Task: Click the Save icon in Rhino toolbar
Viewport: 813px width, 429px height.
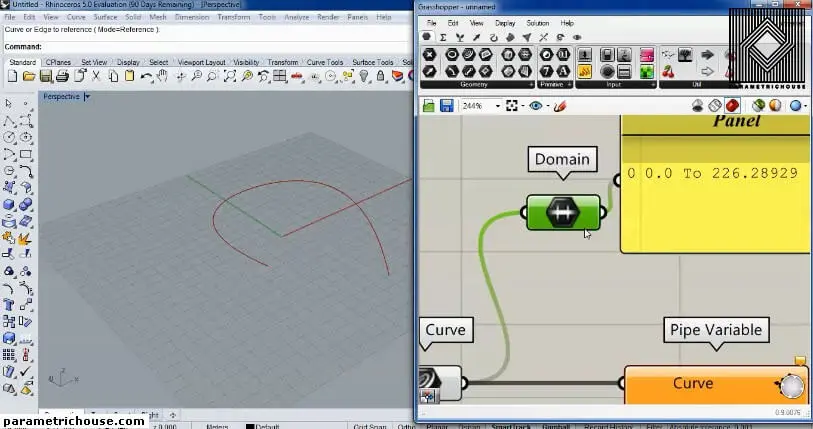Action: coord(45,76)
